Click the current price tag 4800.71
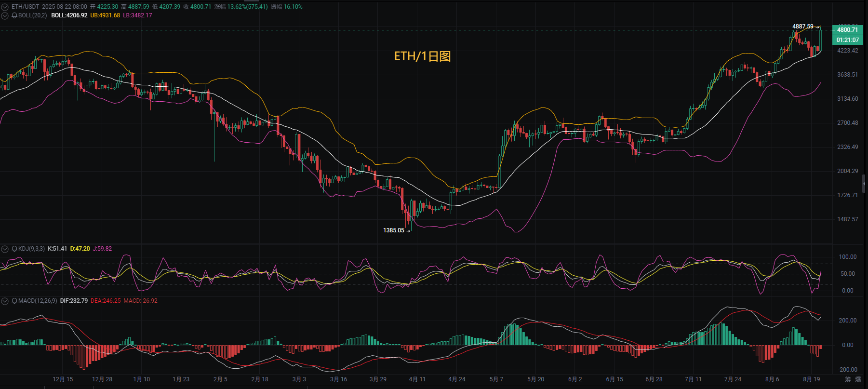This screenshot has height=389, width=868. [x=848, y=30]
